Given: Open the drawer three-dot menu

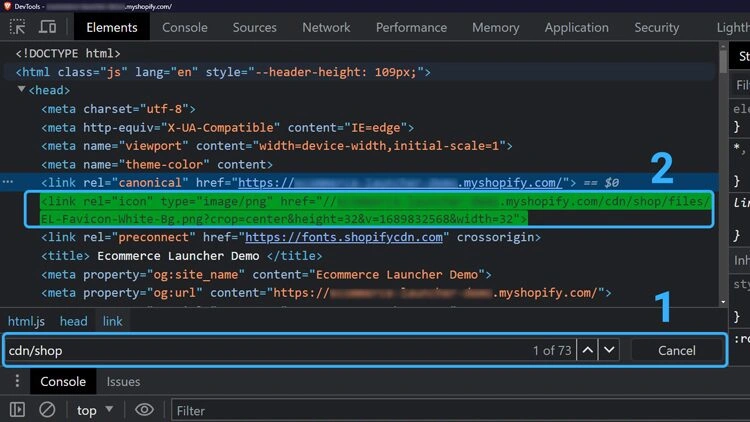Looking at the screenshot, I should tap(17, 382).
